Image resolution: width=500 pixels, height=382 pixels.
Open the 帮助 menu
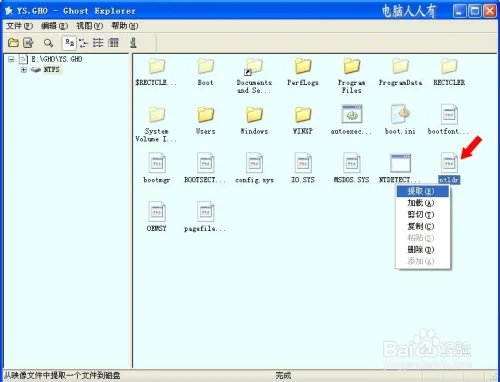[x=124, y=26]
